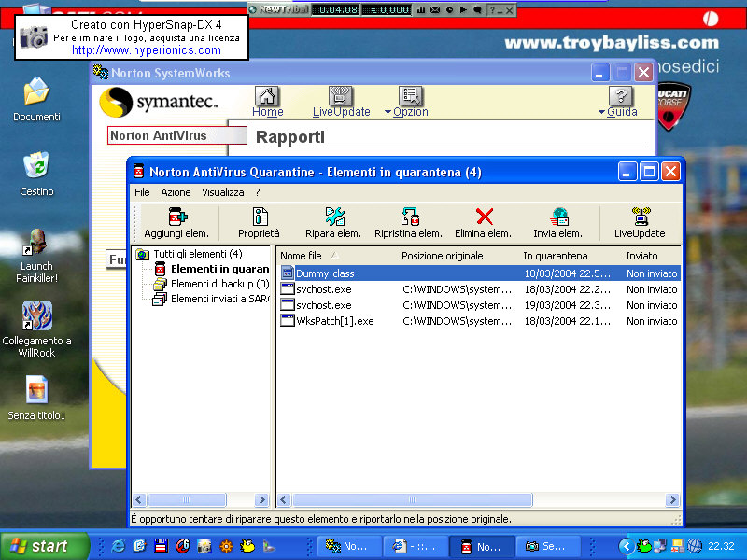Open the Guida help dropdown

click(618, 102)
